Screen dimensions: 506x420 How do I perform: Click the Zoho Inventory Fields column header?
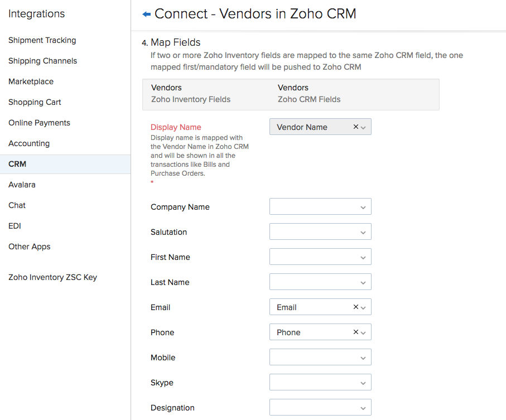coord(191,99)
